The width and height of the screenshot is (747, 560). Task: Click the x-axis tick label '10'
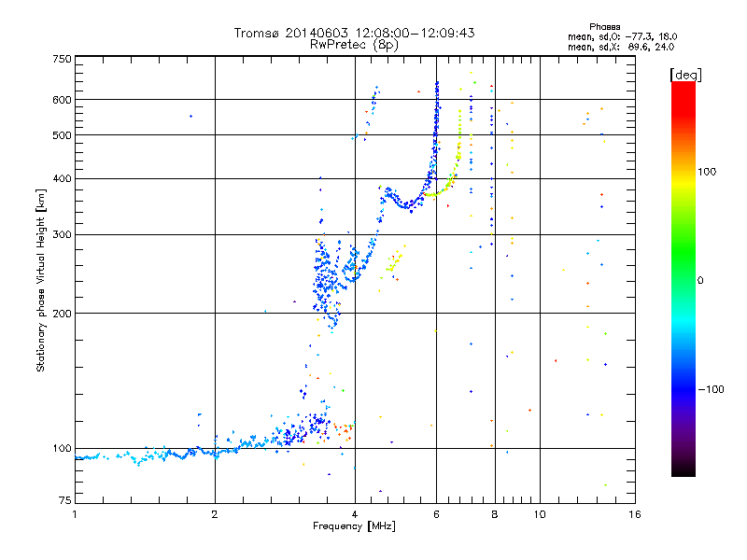(x=540, y=514)
